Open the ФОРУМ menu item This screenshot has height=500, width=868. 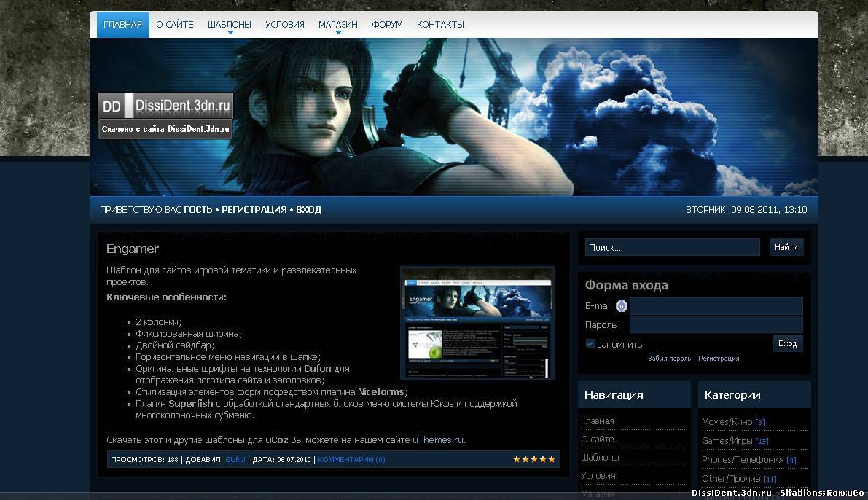tap(387, 24)
